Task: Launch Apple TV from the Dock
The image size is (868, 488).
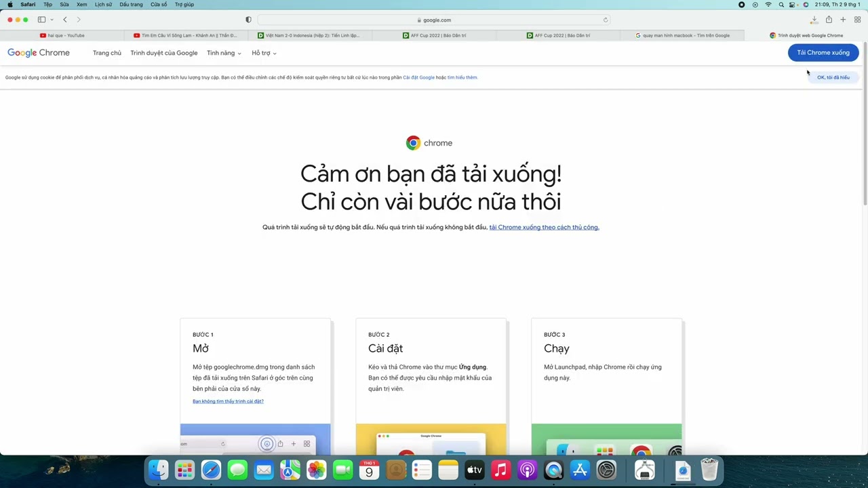Action: (475, 470)
